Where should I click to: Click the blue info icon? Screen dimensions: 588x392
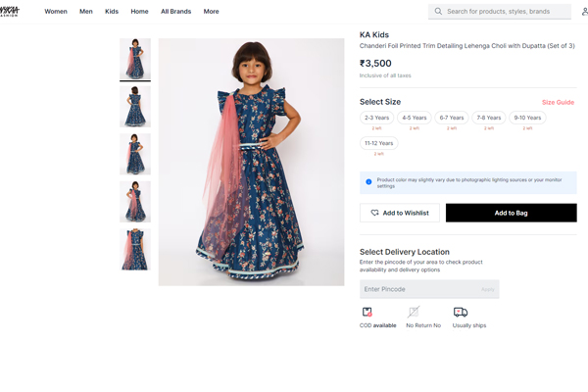pyautogui.click(x=368, y=181)
